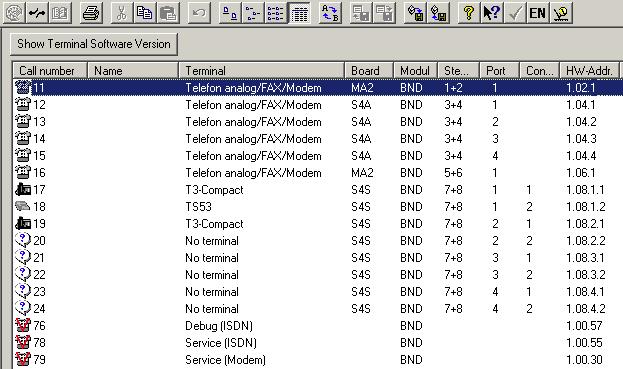The height and width of the screenshot is (369, 623).
Task: Click S4A board cell in row 13
Action: tap(361, 122)
